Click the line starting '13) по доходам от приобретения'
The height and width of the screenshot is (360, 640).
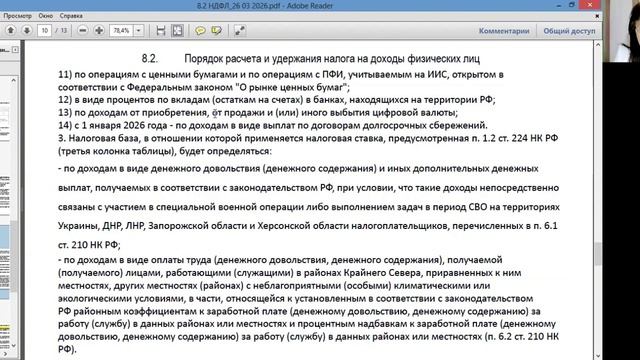[x=258, y=113]
